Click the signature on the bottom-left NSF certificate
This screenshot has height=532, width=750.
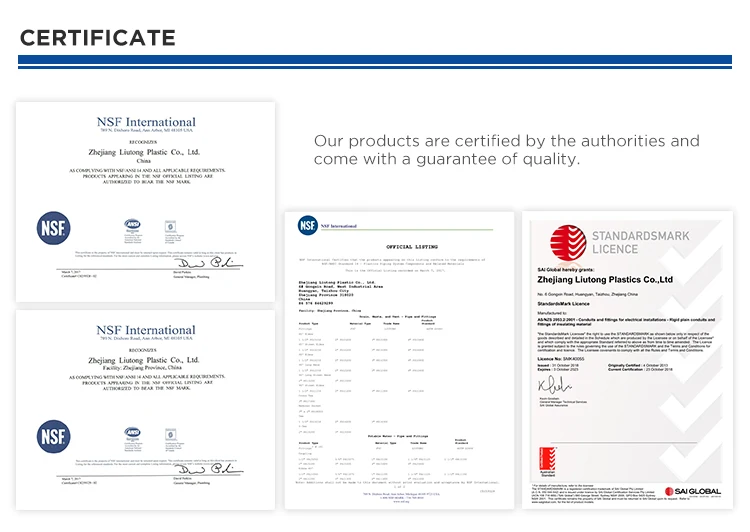pos(210,469)
